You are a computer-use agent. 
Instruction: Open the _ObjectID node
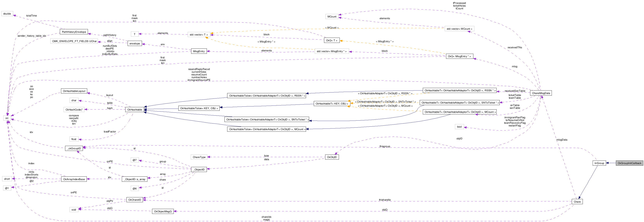pyautogui.click(x=199, y=170)
